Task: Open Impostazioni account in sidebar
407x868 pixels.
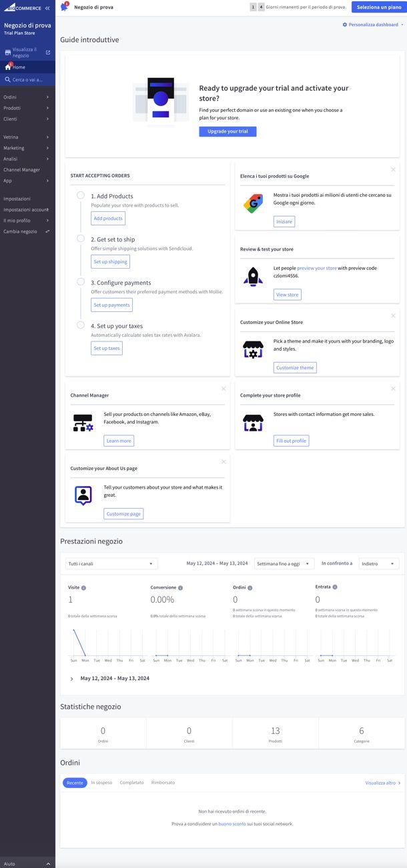Action: pos(27,209)
